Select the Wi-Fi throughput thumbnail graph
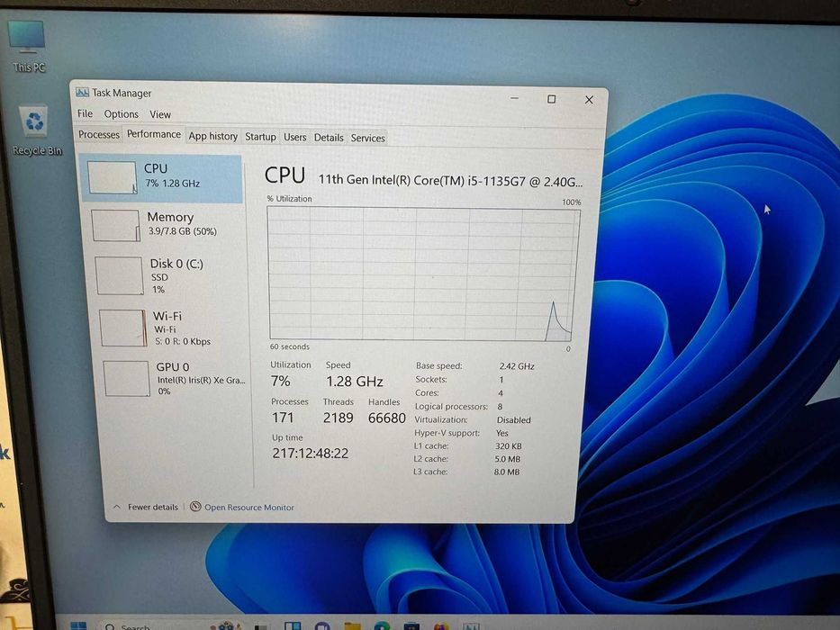840x630 pixels. pos(123,328)
